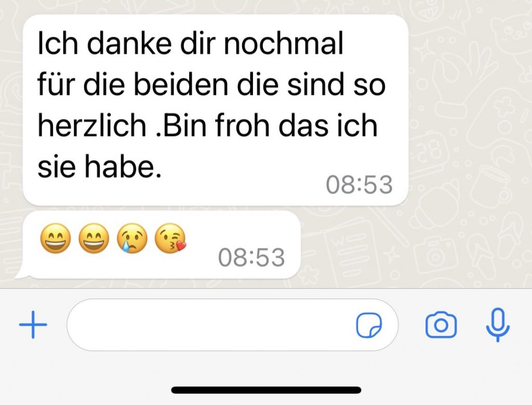
Task: Tap the kissing heart emoji
Action: (x=170, y=238)
